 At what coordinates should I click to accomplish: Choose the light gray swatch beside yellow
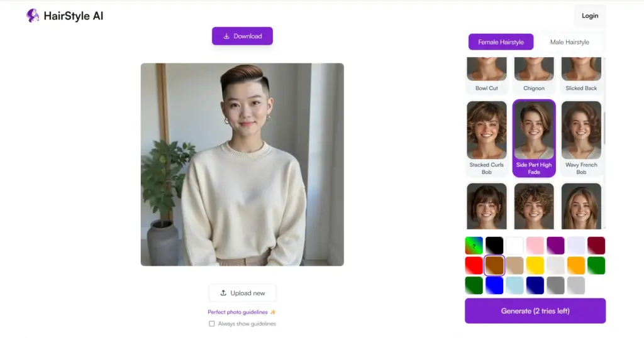point(555,265)
